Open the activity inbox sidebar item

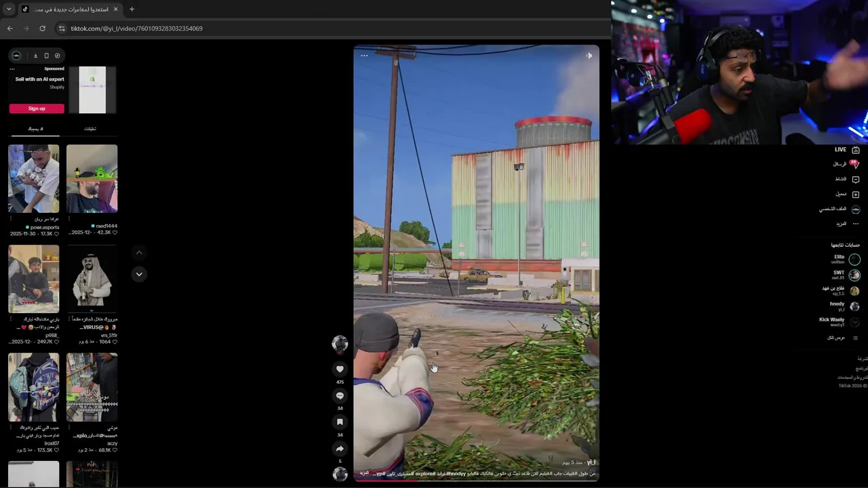coord(847,179)
